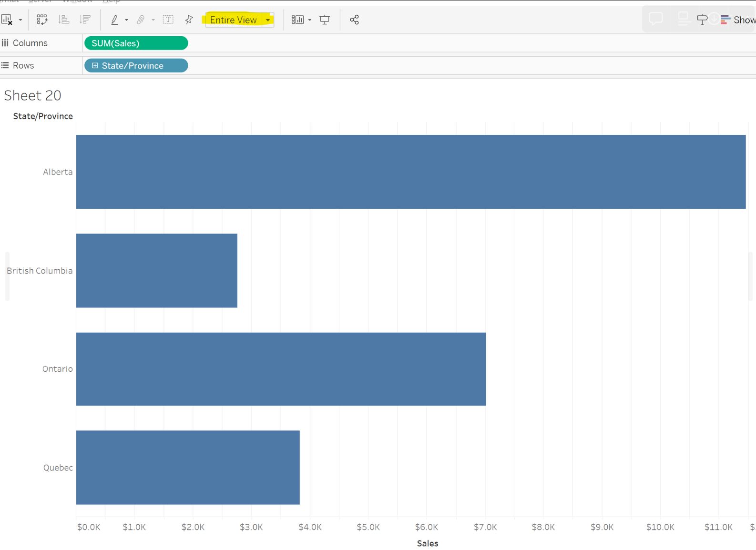Click the State/Province header label
This screenshot has width=756, height=550.
(43, 116)
